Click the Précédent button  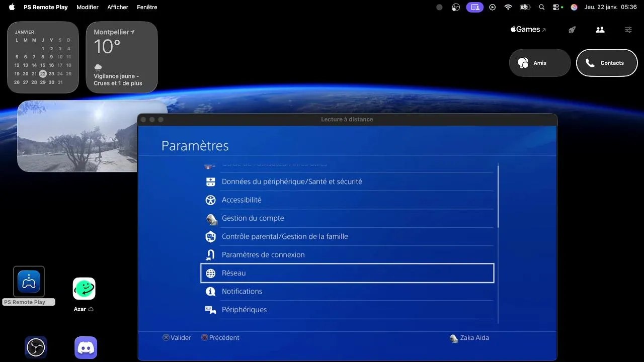220,338
